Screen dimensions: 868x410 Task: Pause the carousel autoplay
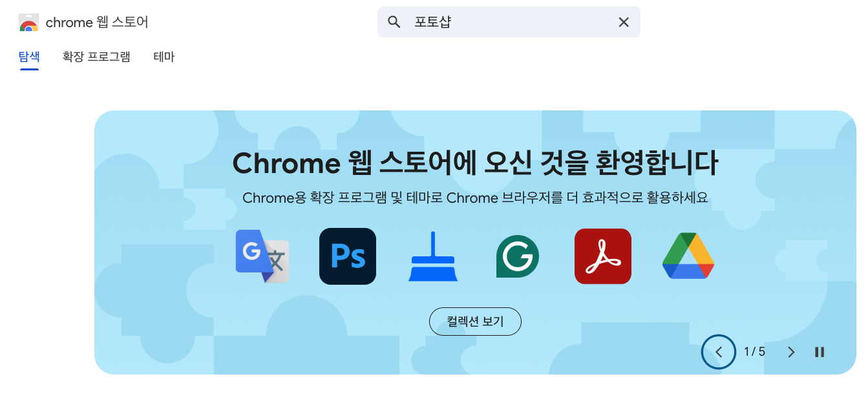click(x=820, y=352)
